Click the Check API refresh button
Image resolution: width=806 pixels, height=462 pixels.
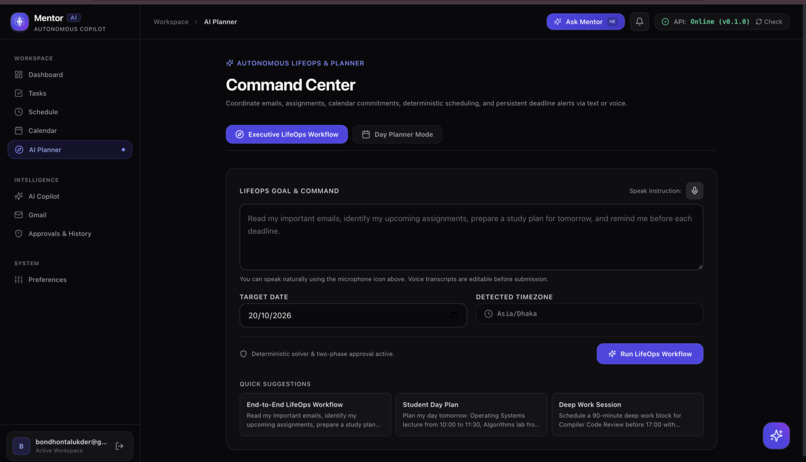coord(769,22)
